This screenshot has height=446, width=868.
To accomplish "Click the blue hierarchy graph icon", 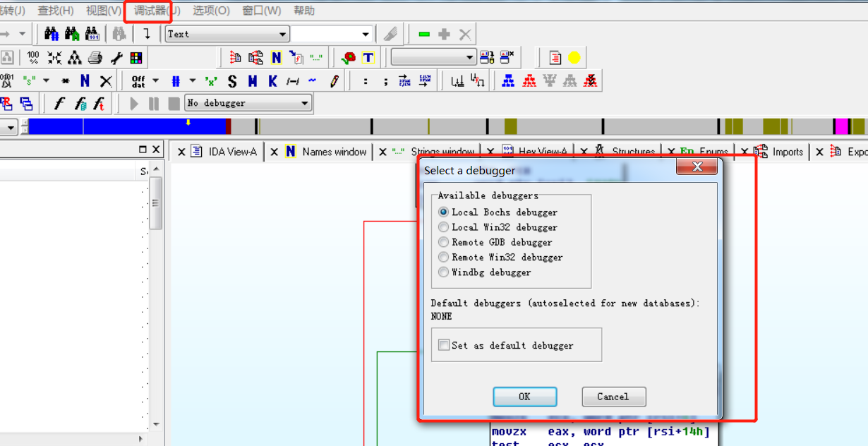I will point(508,81).
